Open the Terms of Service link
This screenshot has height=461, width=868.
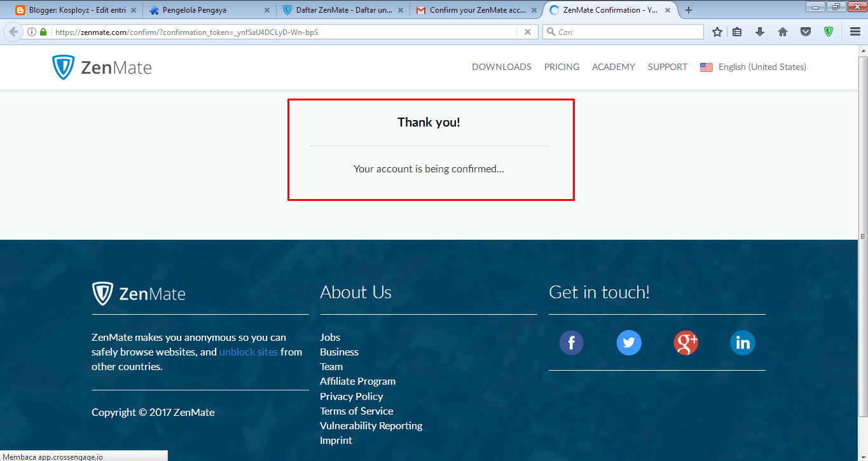[x=356, y=411]
